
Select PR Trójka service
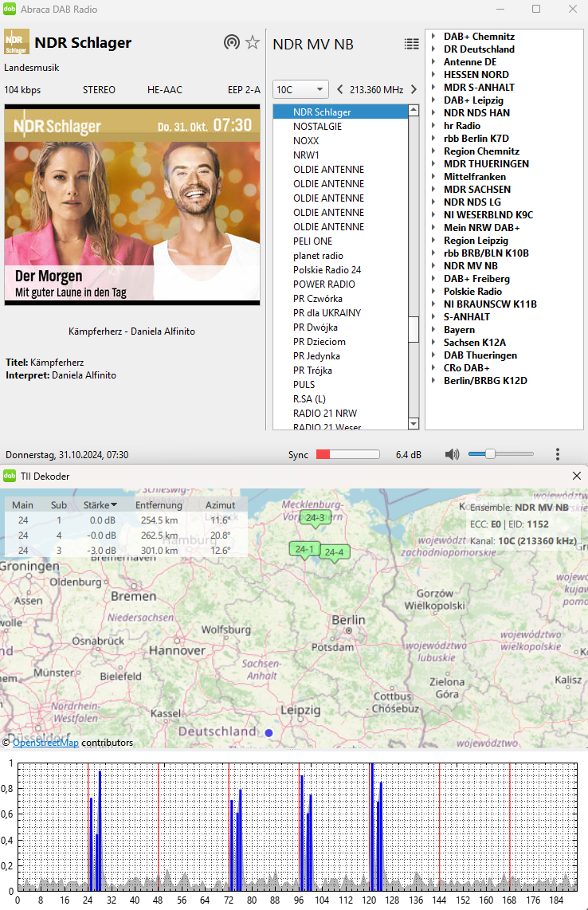(341, 371)
